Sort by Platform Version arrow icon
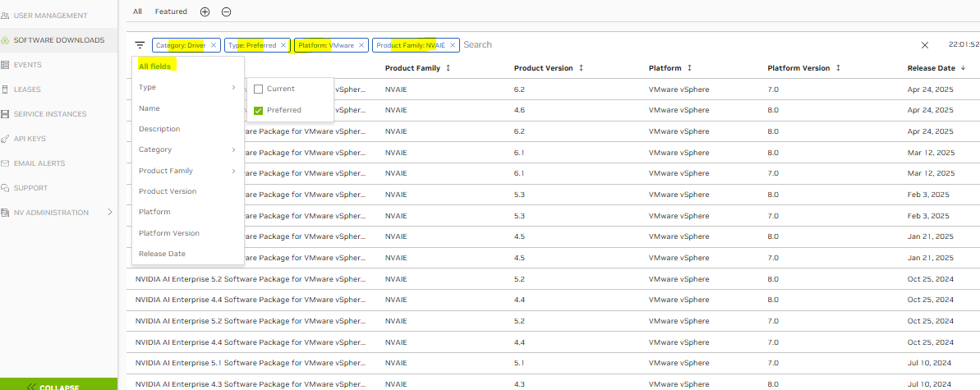This screenshot has height=390, width=980. coord(838,67)
